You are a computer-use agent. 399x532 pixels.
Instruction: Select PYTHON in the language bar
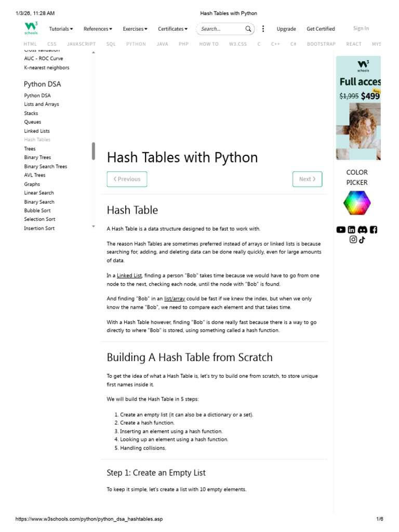coord(136,44)
